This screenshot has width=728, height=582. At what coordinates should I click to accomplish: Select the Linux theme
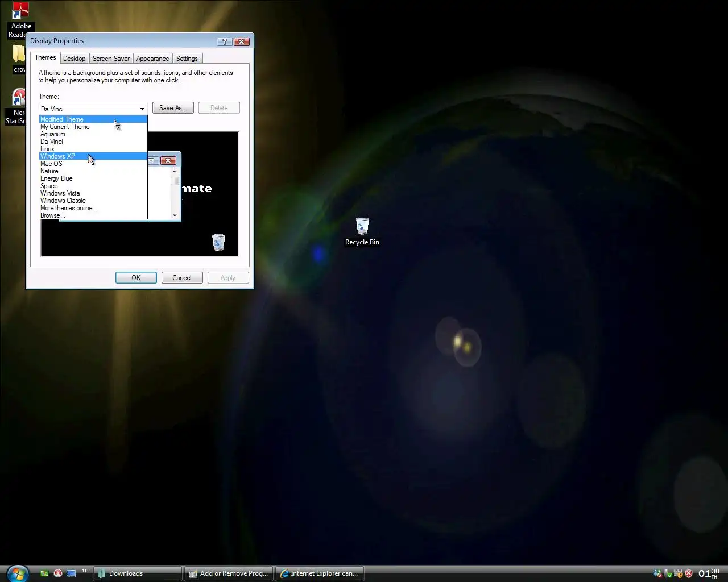[93, 149]
